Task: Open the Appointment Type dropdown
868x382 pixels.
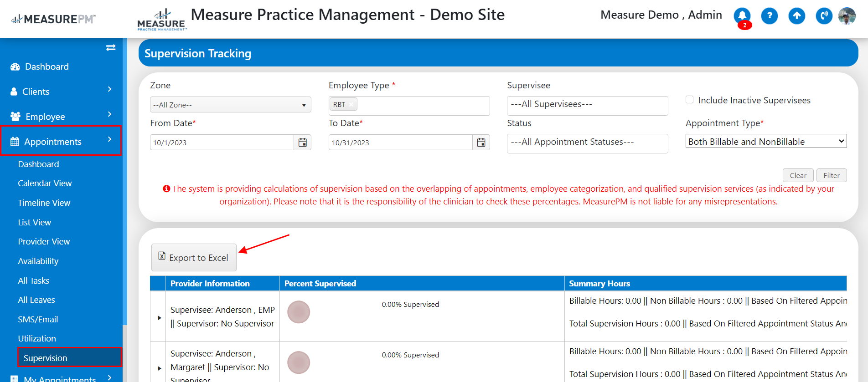Action: 766,141
